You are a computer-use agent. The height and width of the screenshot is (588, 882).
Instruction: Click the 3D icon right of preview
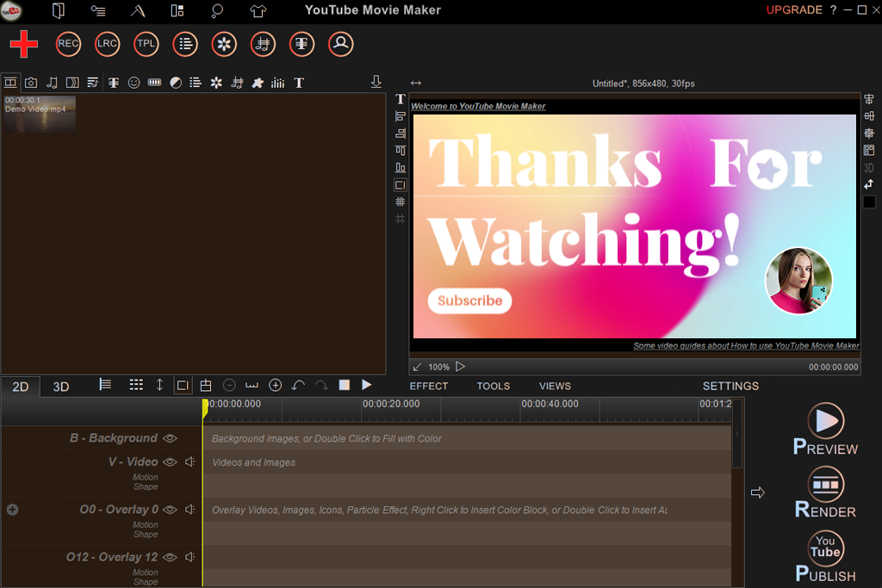click(868, 168)
